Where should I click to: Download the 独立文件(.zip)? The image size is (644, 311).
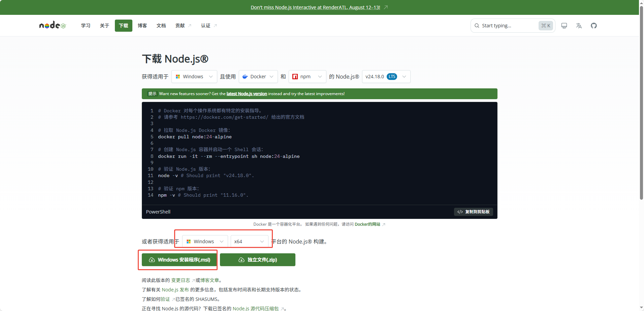click(x=258, y=260)
